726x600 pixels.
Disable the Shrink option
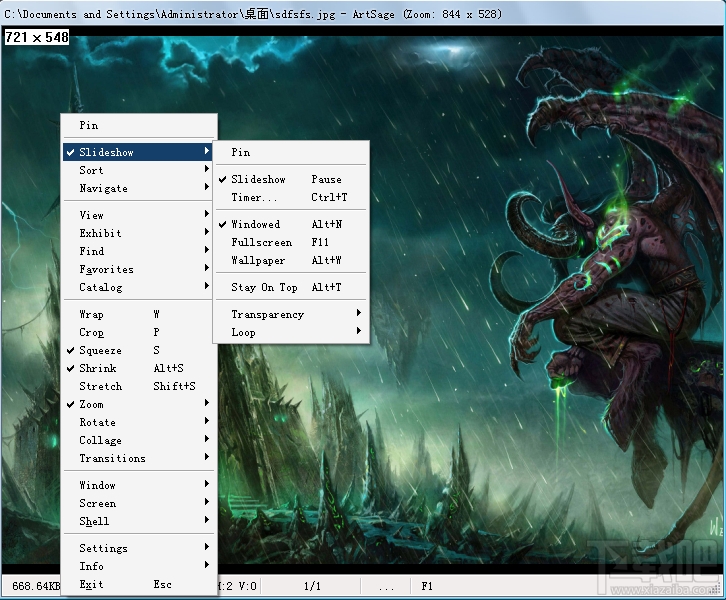[x=97, y=369]
